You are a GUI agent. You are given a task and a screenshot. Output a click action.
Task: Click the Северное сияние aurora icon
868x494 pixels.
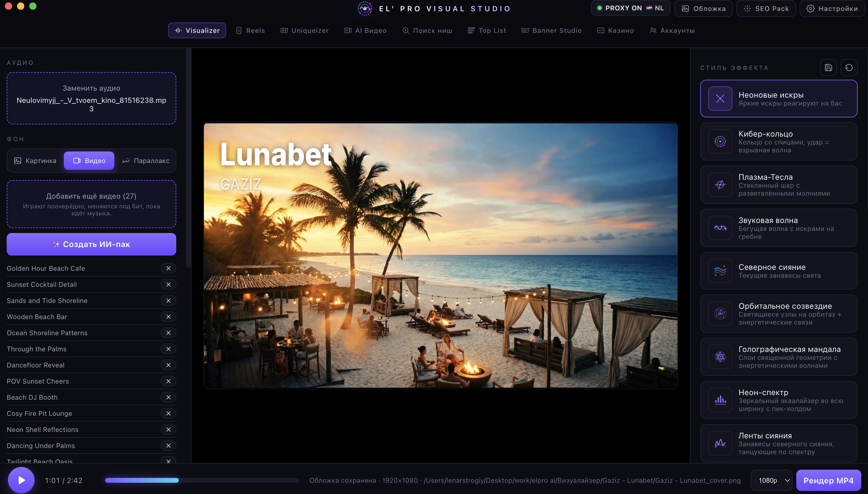720,271
